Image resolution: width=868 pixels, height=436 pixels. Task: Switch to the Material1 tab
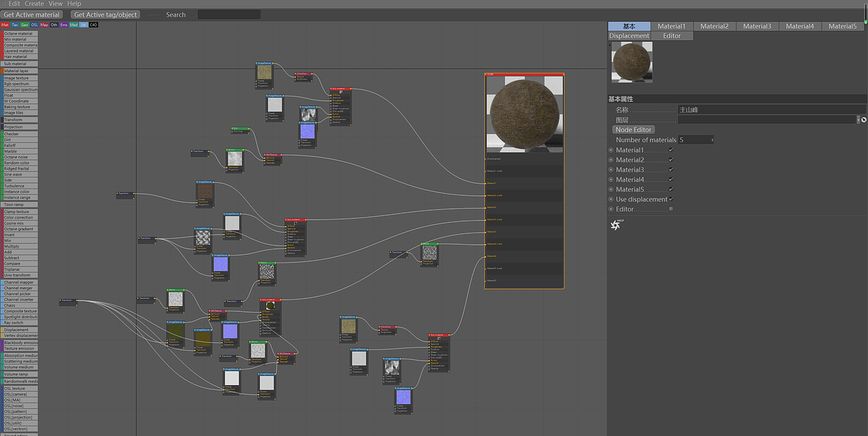[x=671, y=26]
